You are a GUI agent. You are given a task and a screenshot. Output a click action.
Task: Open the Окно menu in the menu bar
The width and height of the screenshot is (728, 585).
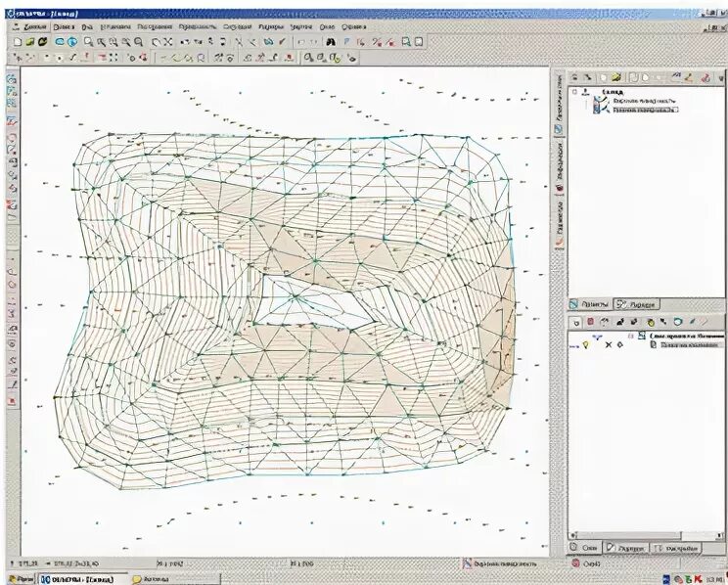click(x=327, y=27)
